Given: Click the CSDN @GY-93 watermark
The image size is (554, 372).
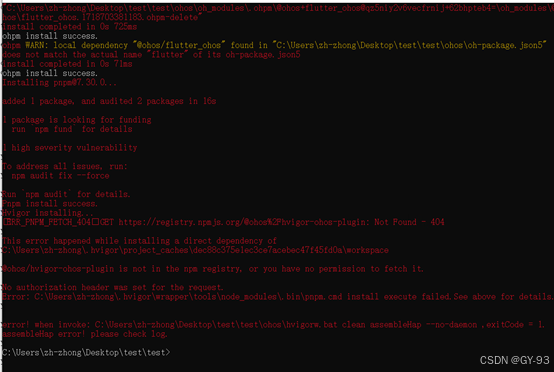Looking at the screenshot, I should [x=514, y=360].
